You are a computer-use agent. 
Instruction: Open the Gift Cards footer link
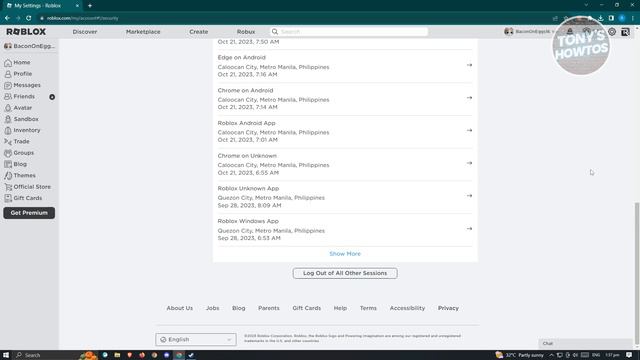pyautogui.click(x=307, y=308)
